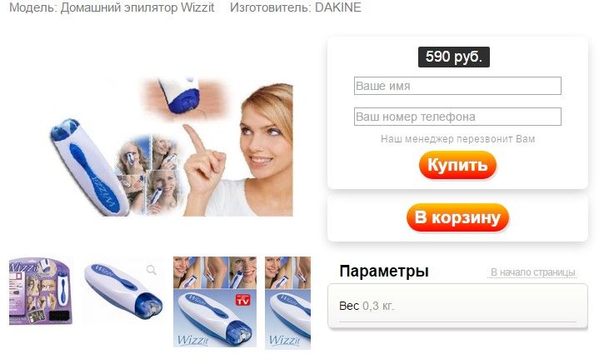Follow the "В начало страницы" link
This screenshot has width=604, height=364.
[x=532, y=272]
